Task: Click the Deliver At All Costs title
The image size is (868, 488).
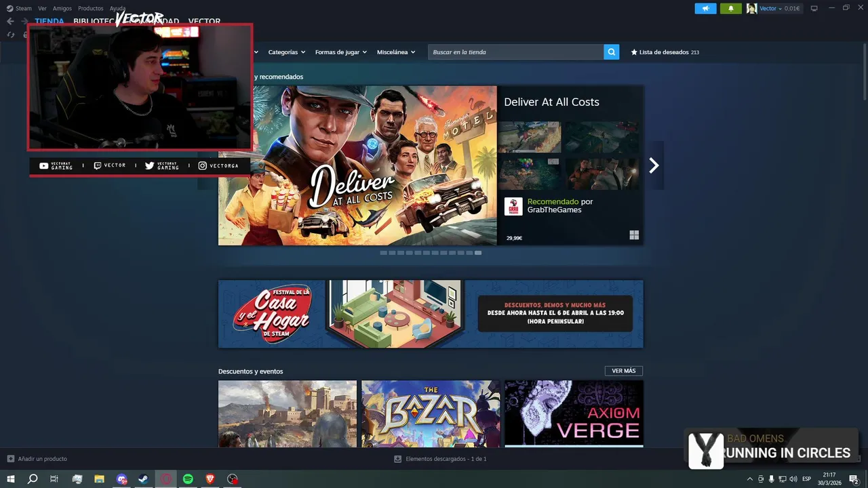Action: [551, 102]
